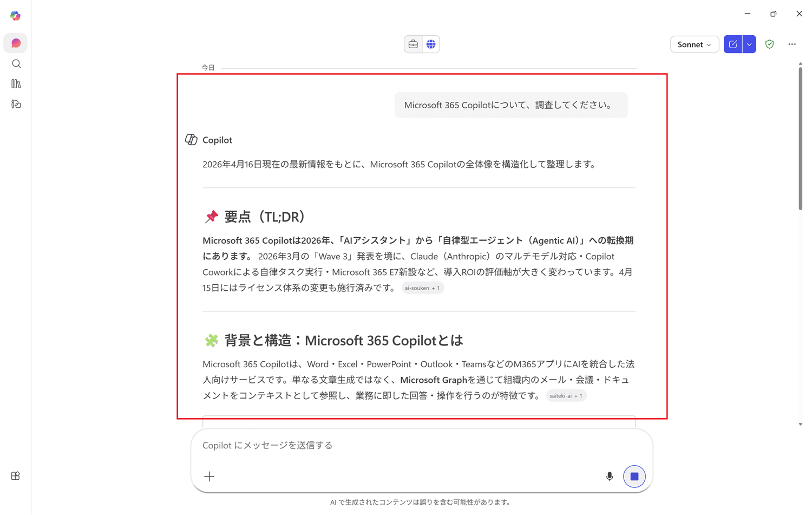Switch to Work mode briefcase toggle
The image size is (812, 515).
[413, 44]
